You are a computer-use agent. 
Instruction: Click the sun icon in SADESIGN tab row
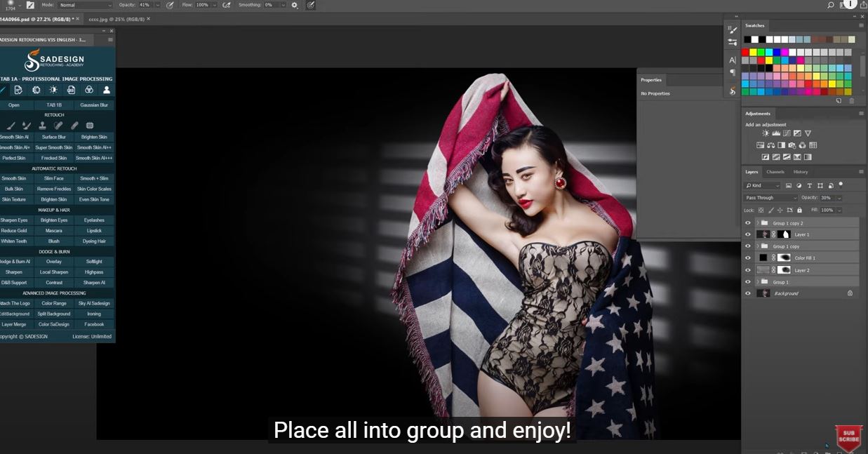click(53, 90)
